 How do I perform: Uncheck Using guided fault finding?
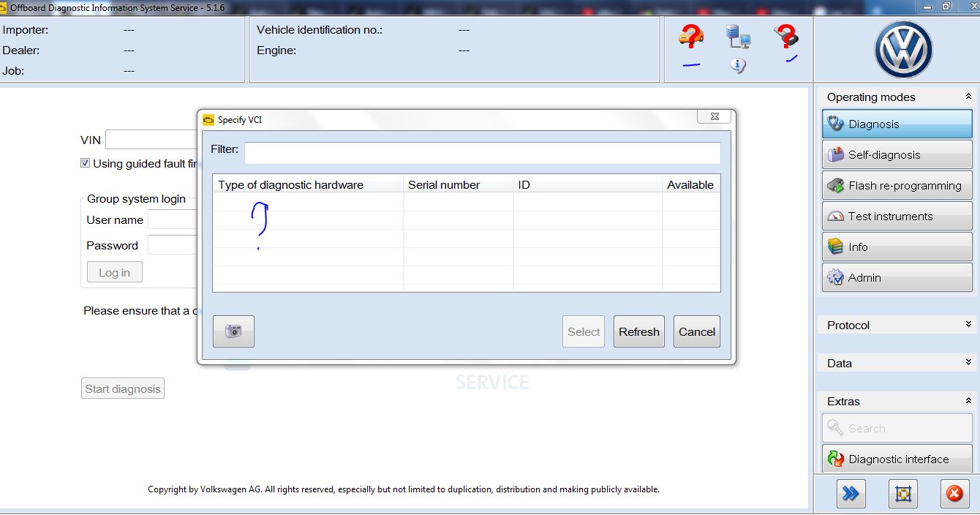86,162
